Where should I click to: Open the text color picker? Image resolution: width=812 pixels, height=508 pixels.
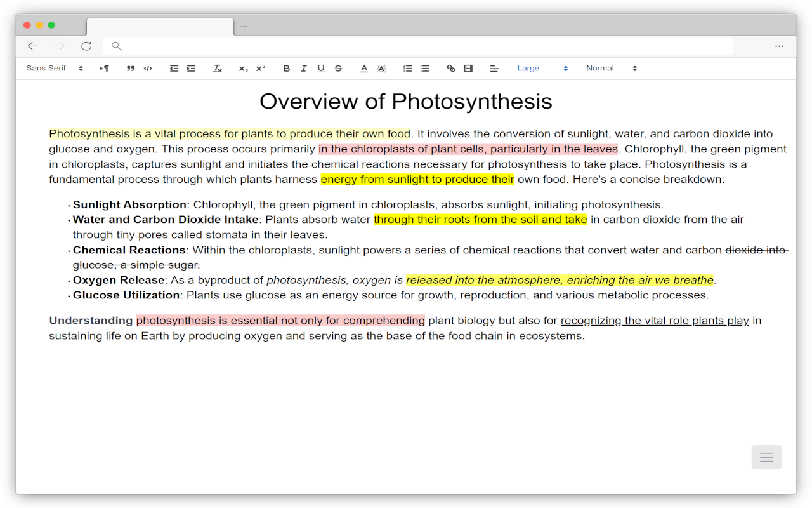point(364,69)
